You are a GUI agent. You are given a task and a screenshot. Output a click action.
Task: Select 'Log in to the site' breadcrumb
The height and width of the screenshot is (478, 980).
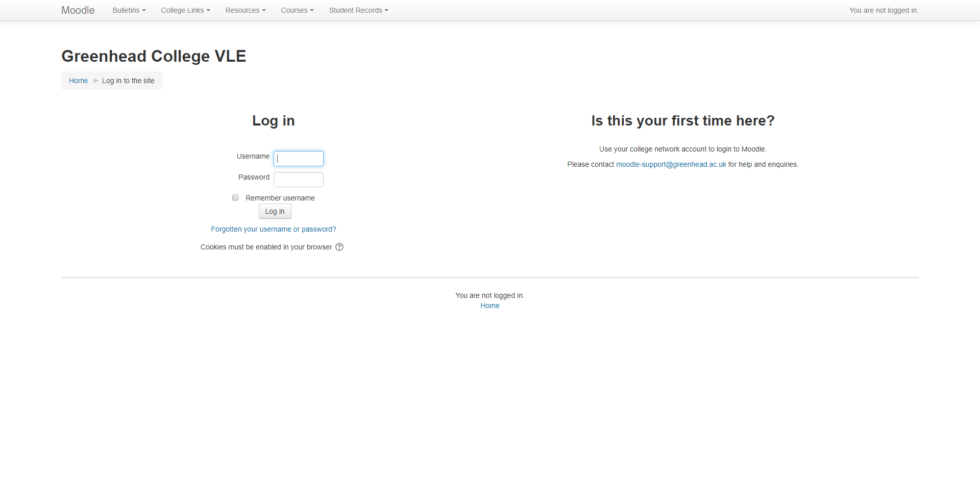click(128, 81)
